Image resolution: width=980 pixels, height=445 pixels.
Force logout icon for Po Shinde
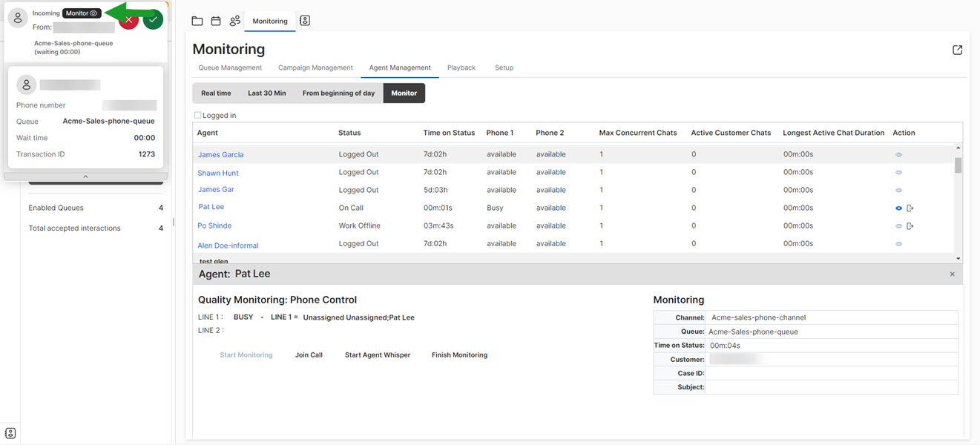point(910,226)
